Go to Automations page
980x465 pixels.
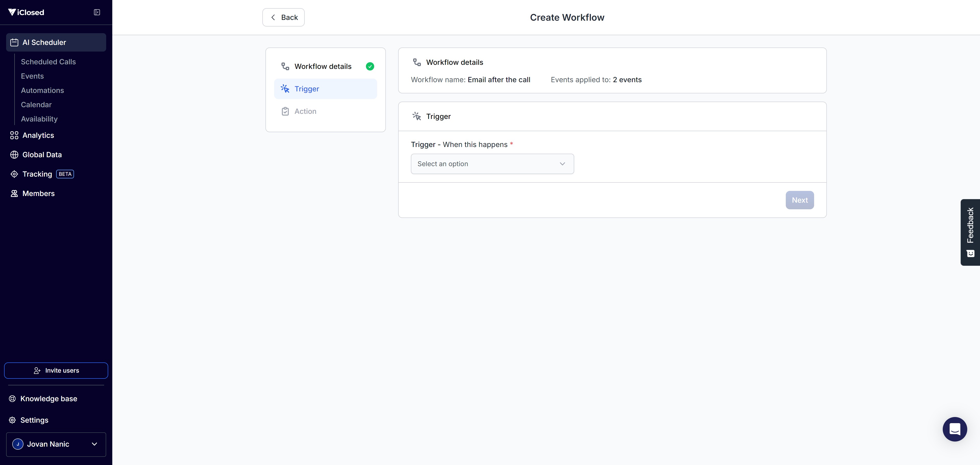click(x=42, y=91)
